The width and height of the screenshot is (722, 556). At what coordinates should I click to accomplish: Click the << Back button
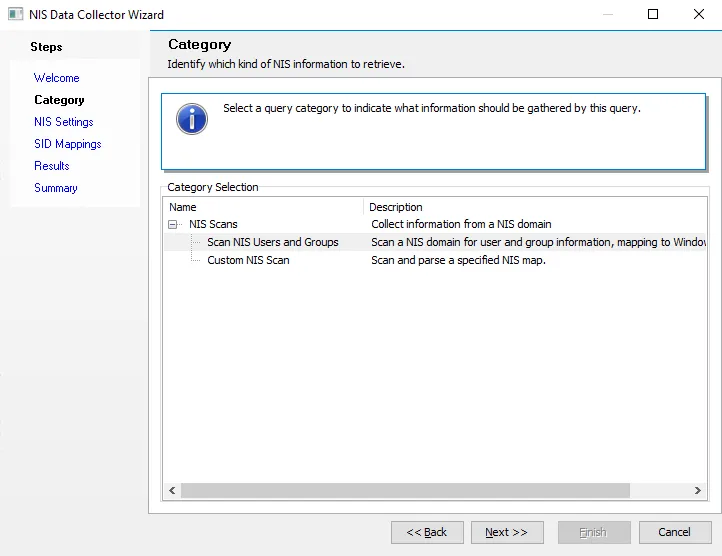[427, 533]
